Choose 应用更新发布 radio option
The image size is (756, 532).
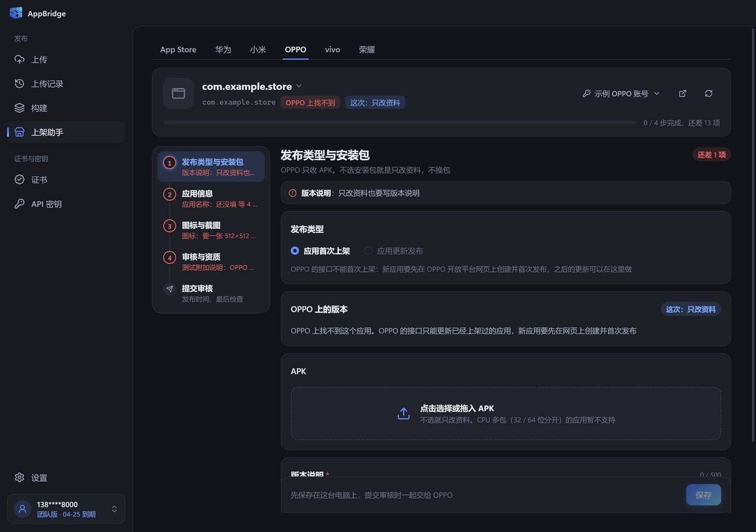click(x=394, y=251)
